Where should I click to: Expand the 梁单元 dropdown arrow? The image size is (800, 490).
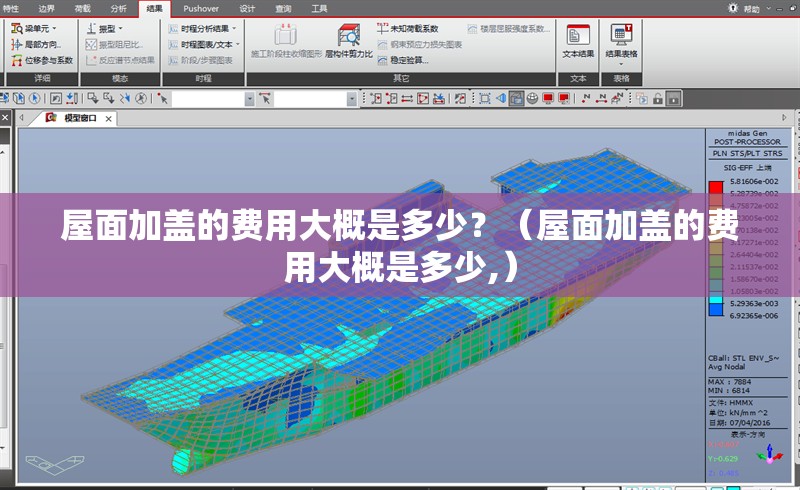coord(55,29)
